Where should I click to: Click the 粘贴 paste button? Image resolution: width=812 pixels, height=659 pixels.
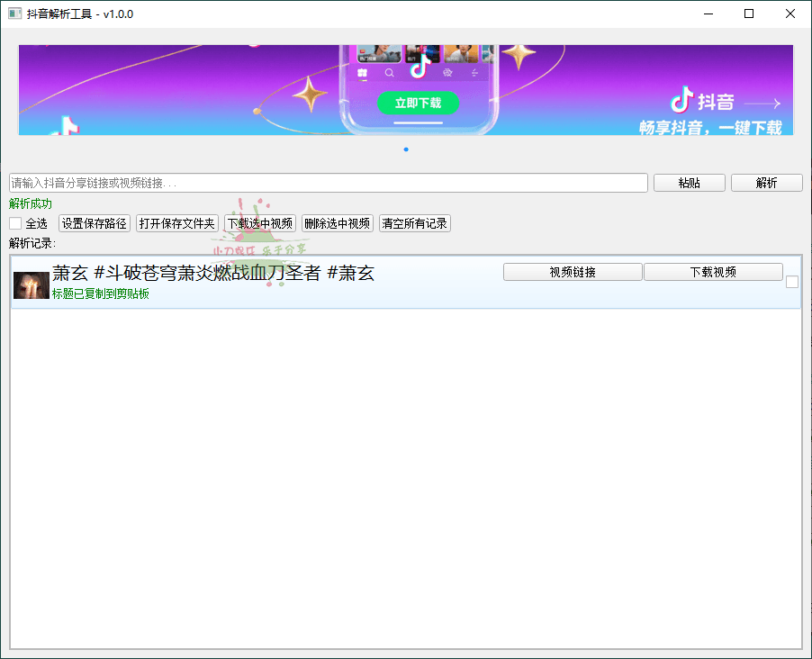point(689,183)
